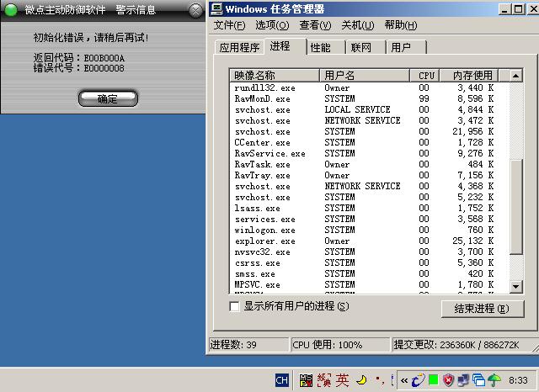539x392 pixels.
Task: Click the 结束进程(E) button
Action: tap(483, 309)
